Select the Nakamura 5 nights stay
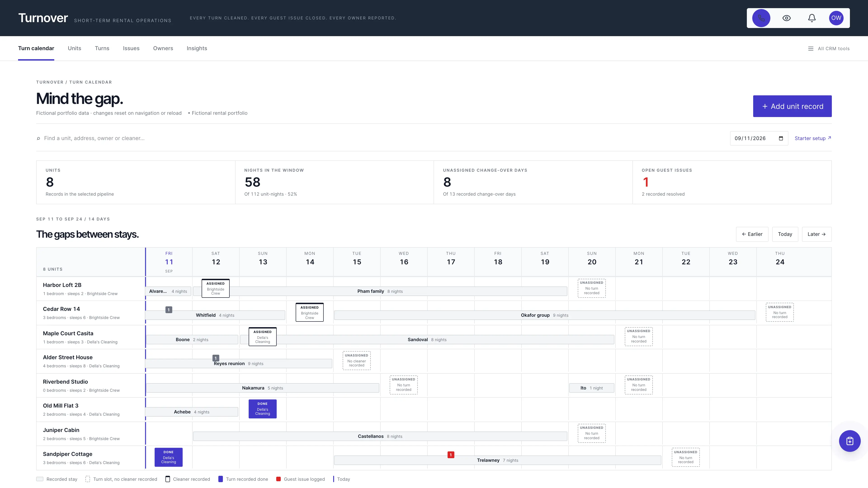868x488 pixels. click(x=262, y=388)
